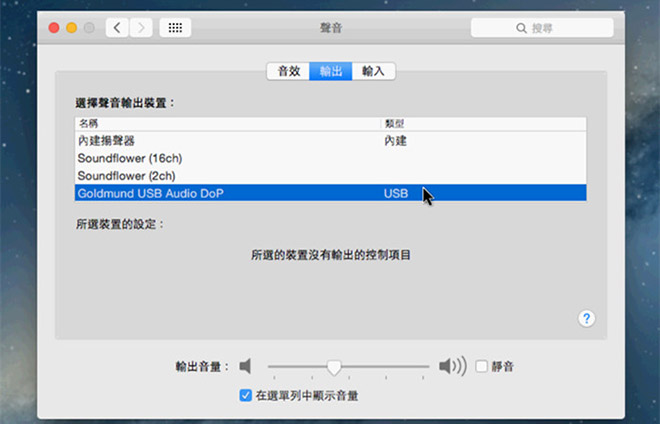Enable the 靜音 mute checkbox
Image resolution: width=660 pixels, height=424 pixels.
482,366
